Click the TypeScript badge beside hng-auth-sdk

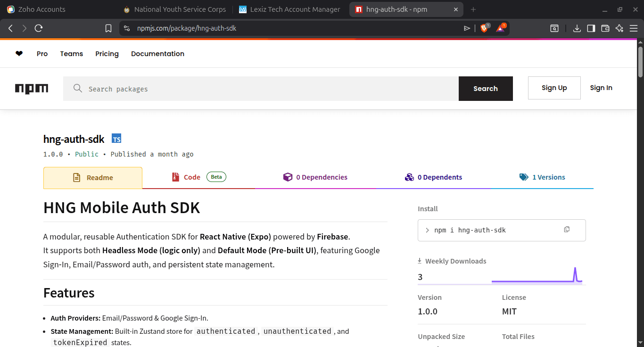click(x=116, y=139)
